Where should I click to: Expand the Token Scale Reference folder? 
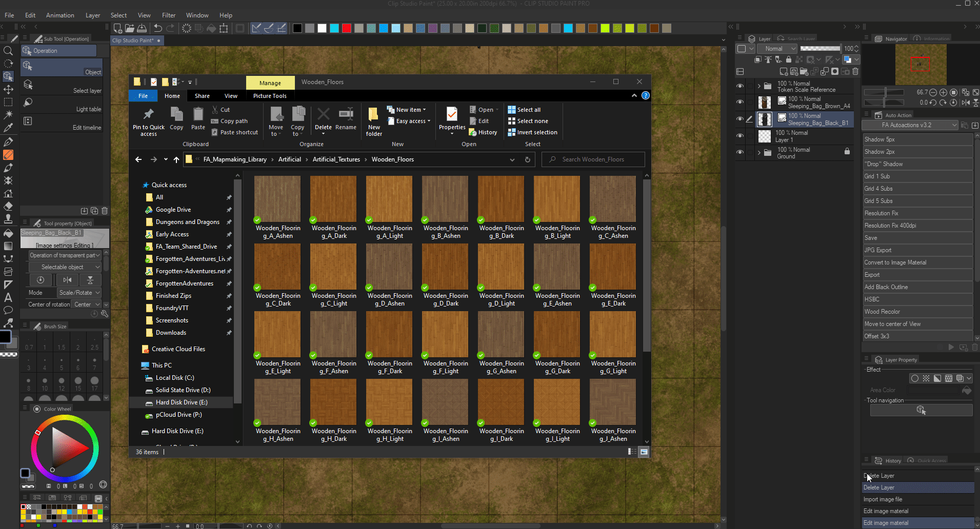pos(759,86)
